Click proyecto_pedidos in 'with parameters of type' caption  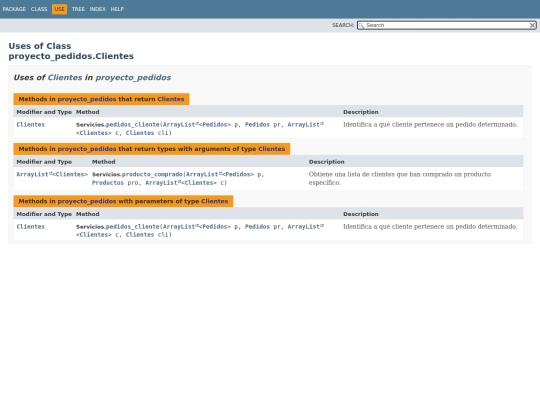(87, 201)
